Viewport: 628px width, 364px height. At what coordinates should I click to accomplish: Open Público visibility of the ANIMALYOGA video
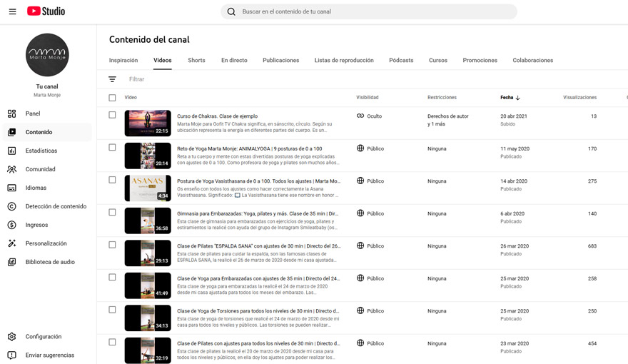coord(370,148)
